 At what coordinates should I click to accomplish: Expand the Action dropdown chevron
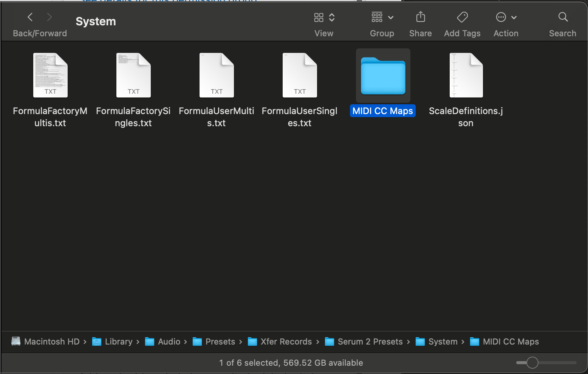514,17
